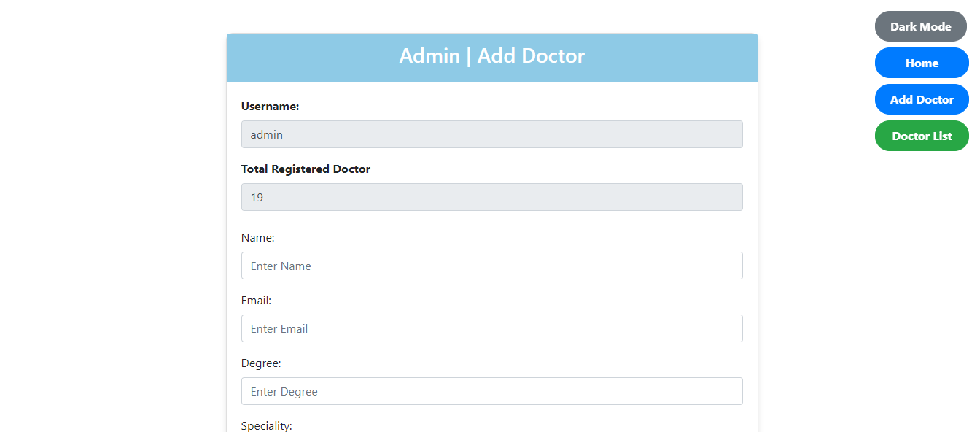Click the 'Degree:' label
980x432 pixels.
tap(261, 363)
